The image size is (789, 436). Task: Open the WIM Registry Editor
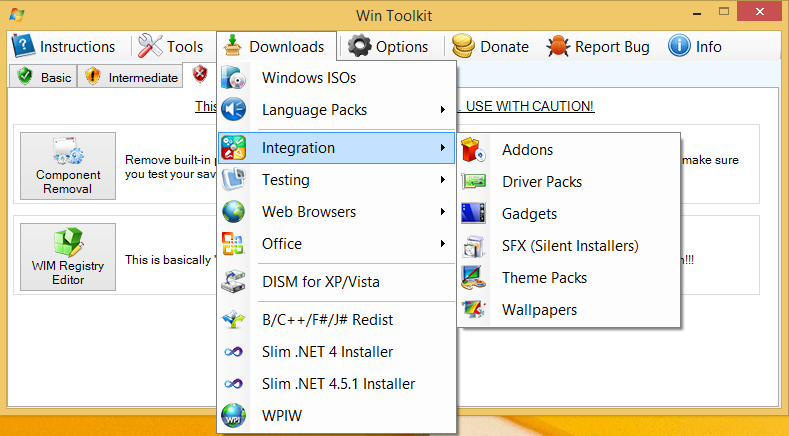pos(68,257)
